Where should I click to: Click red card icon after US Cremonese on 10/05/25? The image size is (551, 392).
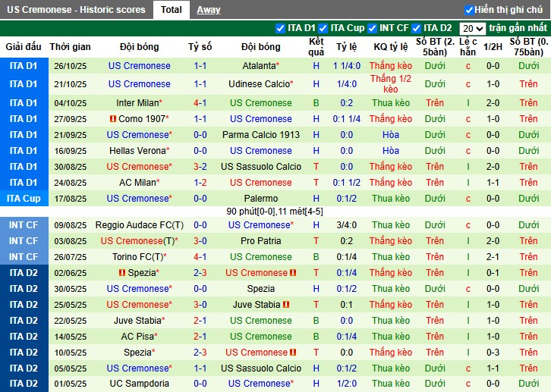(293, 353)
